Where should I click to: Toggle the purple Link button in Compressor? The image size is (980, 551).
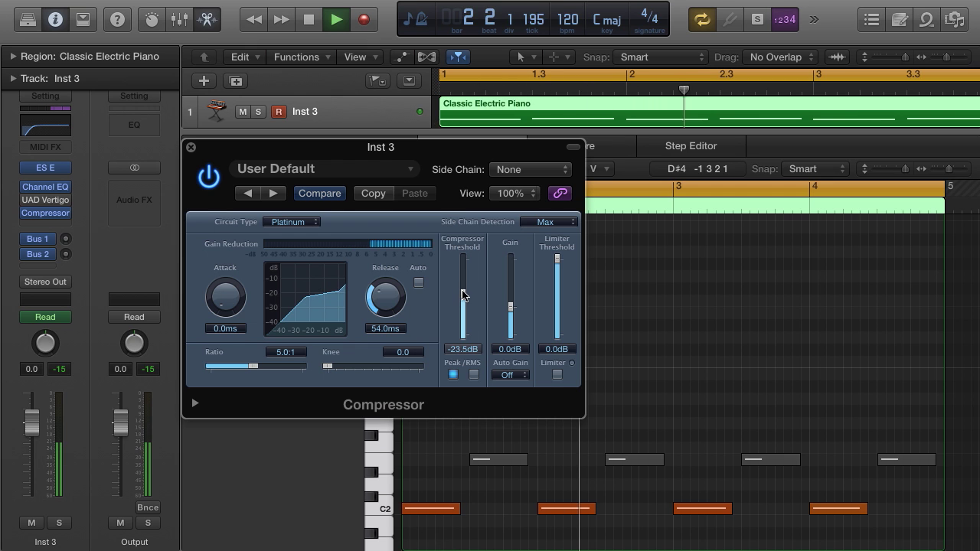click(560, 193)
